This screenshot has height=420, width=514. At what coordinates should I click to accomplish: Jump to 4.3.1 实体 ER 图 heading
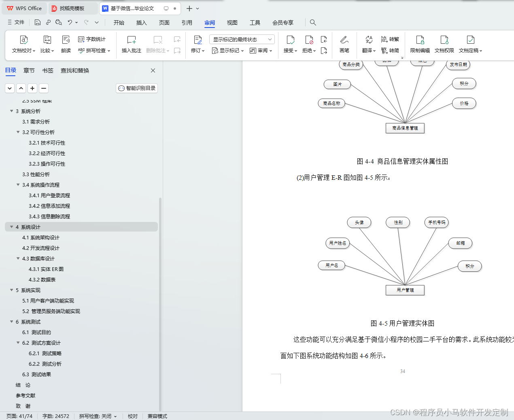coord(46,269)
